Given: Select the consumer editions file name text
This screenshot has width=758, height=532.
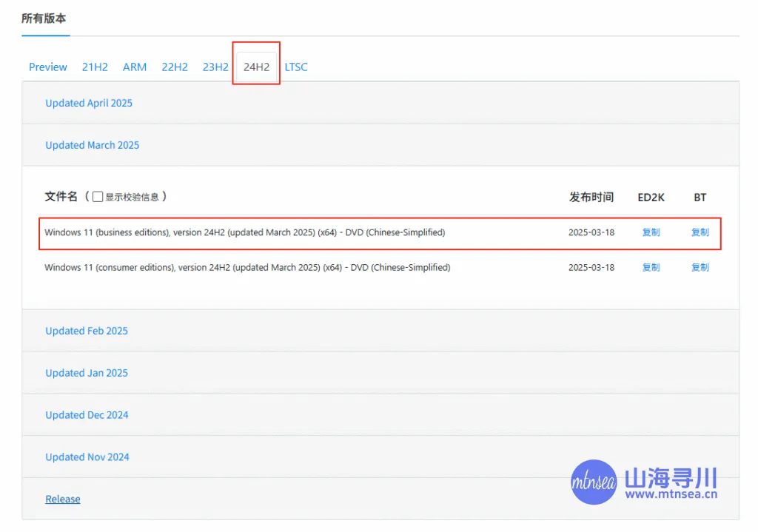Looking at the screenshot, I should [247, 268].
